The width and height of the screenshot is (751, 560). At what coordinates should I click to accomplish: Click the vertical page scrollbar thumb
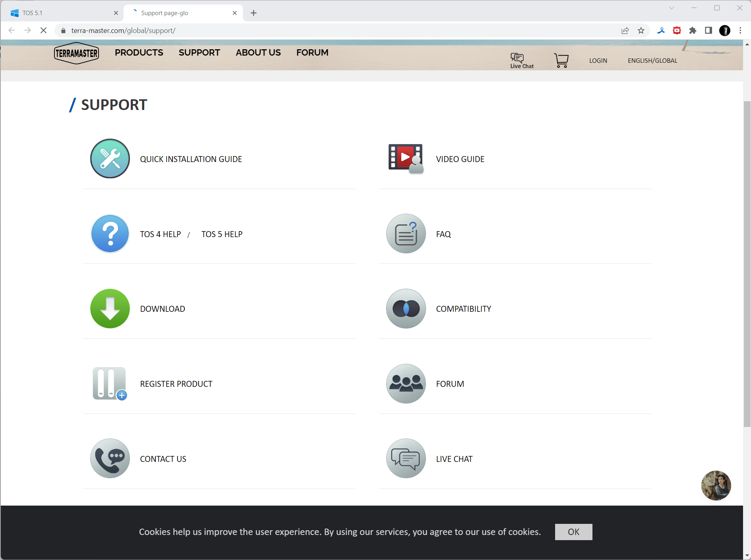tap(747, 264)
